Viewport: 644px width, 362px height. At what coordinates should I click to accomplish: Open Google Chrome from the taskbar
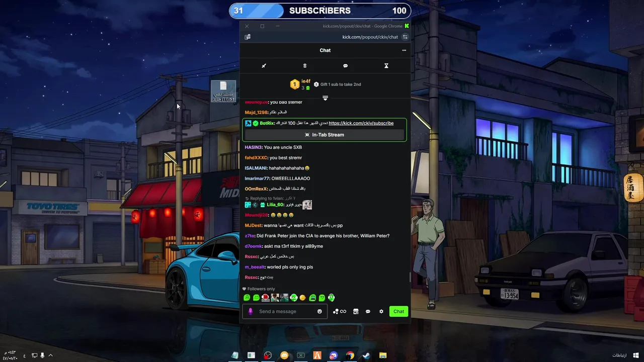(350, 355)
